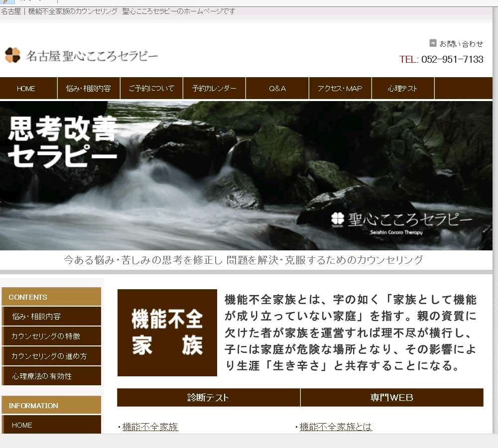Image resolution: width=498 pixels, height=448 pixels.
Task: Open 悩み・相談内容 in the CONTENTS sidebar
Action: click(51, 316)
